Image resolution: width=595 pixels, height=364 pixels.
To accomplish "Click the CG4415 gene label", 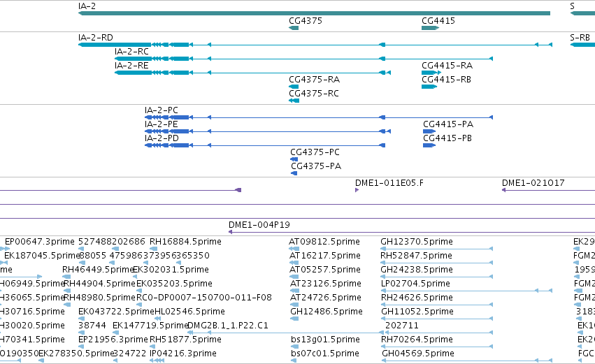I will (x=438, y=20).
